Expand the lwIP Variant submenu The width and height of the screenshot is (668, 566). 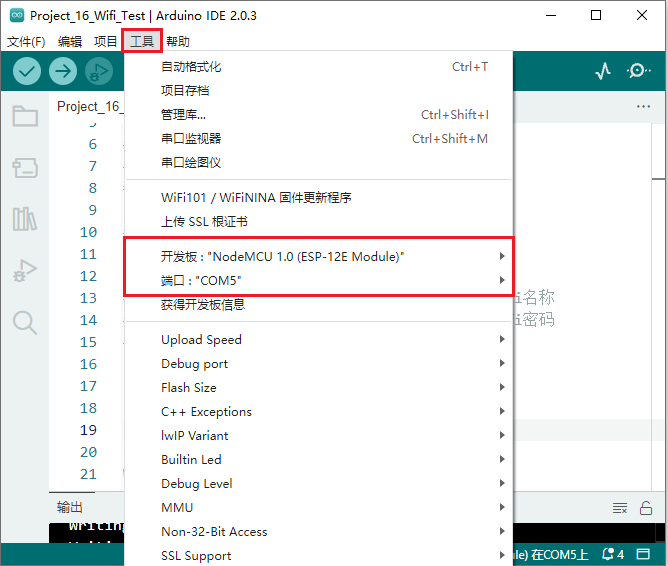tap(319, 435)
